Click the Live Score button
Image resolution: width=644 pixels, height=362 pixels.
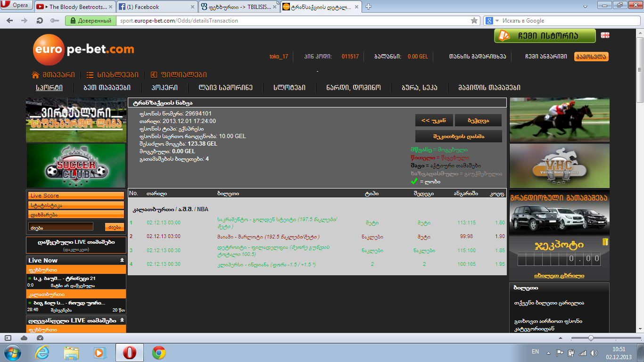pos(76,196)
